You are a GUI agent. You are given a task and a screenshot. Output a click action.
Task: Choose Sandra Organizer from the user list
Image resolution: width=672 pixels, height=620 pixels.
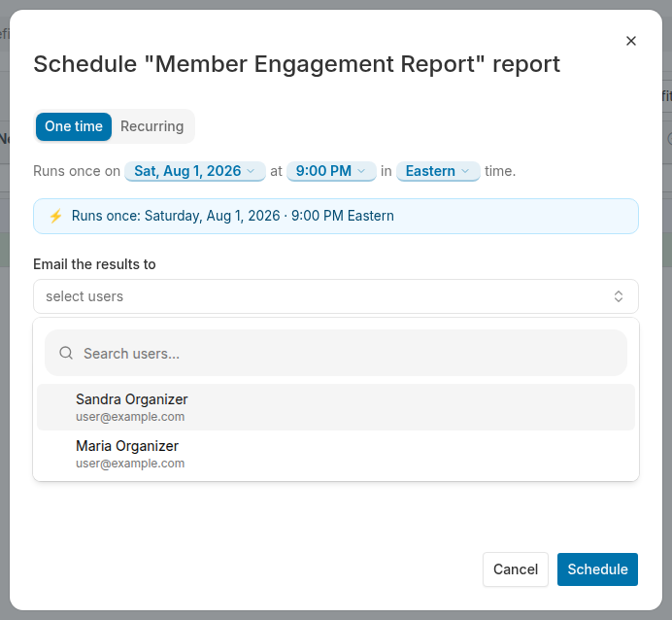[x=336, y=407]
